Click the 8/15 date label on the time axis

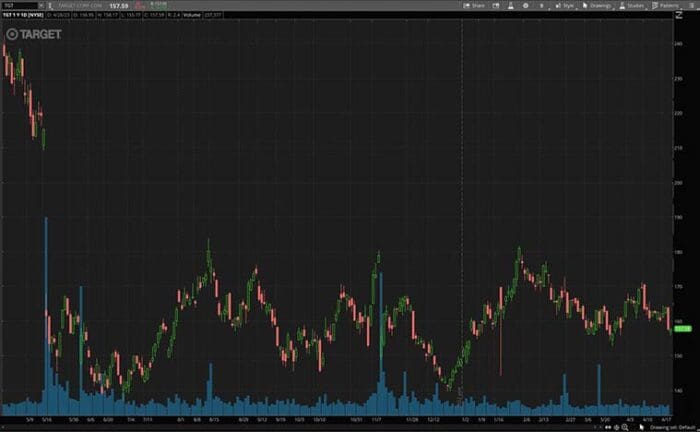pyautogui.click(x=214, y=420)
